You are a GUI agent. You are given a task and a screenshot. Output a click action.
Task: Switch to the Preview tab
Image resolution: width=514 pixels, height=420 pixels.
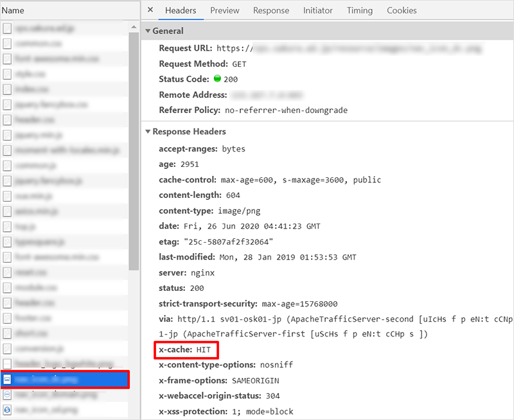tap(224, 10)
